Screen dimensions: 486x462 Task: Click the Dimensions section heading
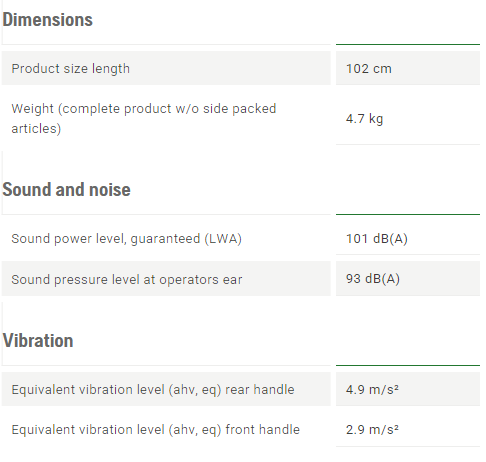pyautogui.click(x=47, y=20)
